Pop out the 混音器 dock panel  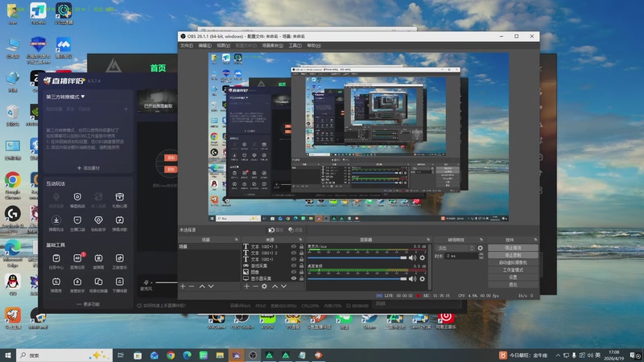click(x=428, y=240)
